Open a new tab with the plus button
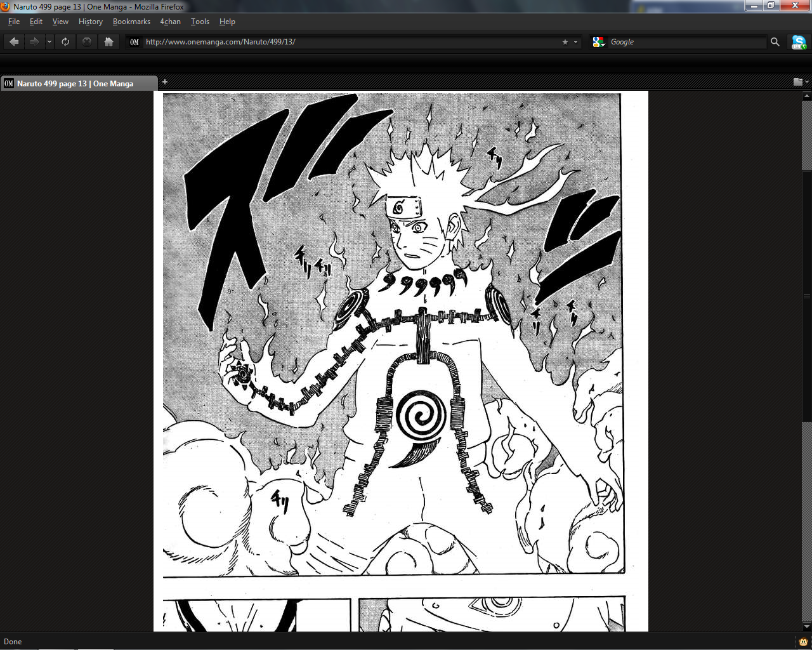The height and width of the screenshot is (650, 812). tap(165, 82)
